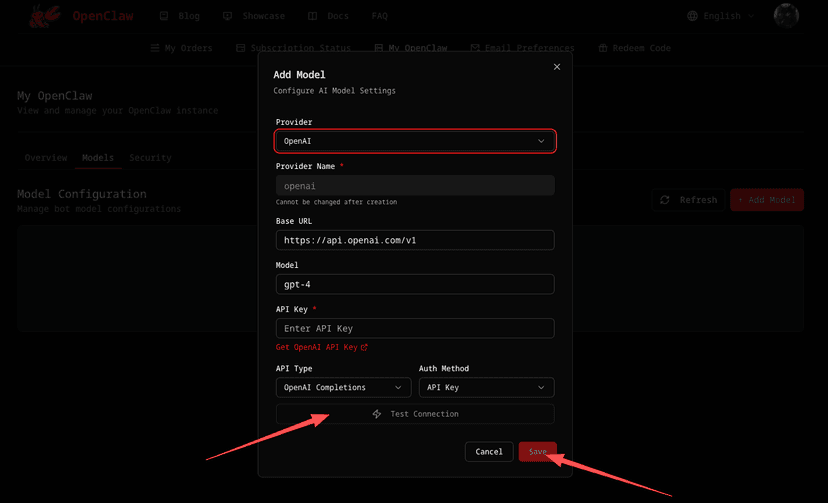Viewport: 828px width, 503px height.
Task: Switch to the Overview tab
Action: 46,157
